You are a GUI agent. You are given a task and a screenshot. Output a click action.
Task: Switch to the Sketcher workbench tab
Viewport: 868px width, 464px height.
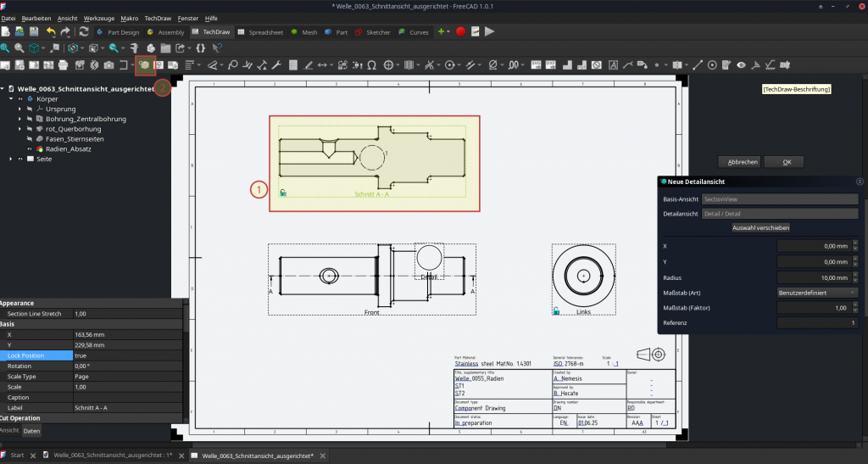click(x=374, y=32)
